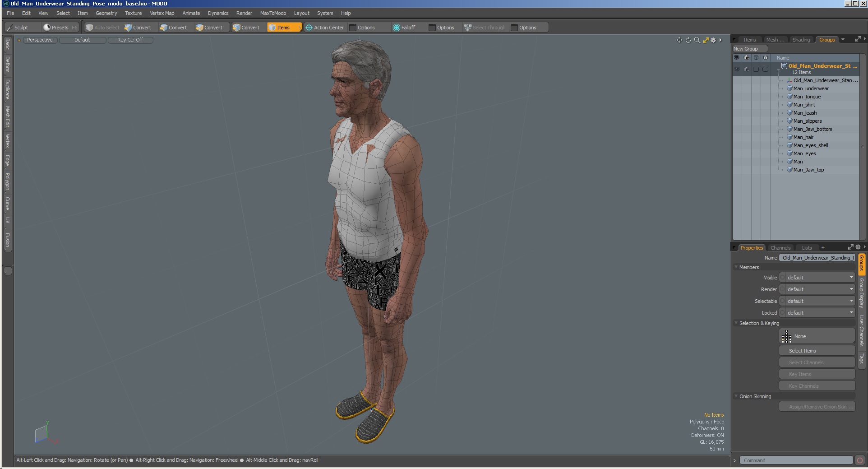The image size is (868, 469).
Task: Click the Select Items button
Action: pos(817,351)
